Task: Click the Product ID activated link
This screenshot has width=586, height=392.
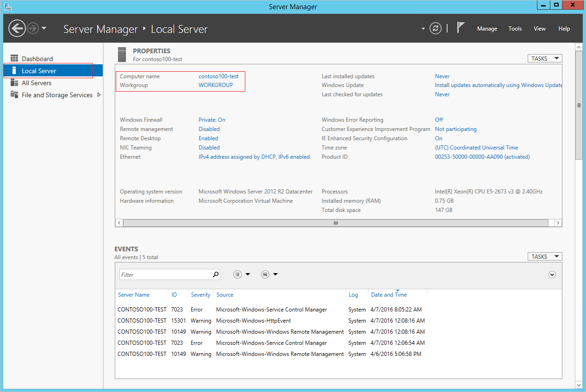Action: click(482, 157)
